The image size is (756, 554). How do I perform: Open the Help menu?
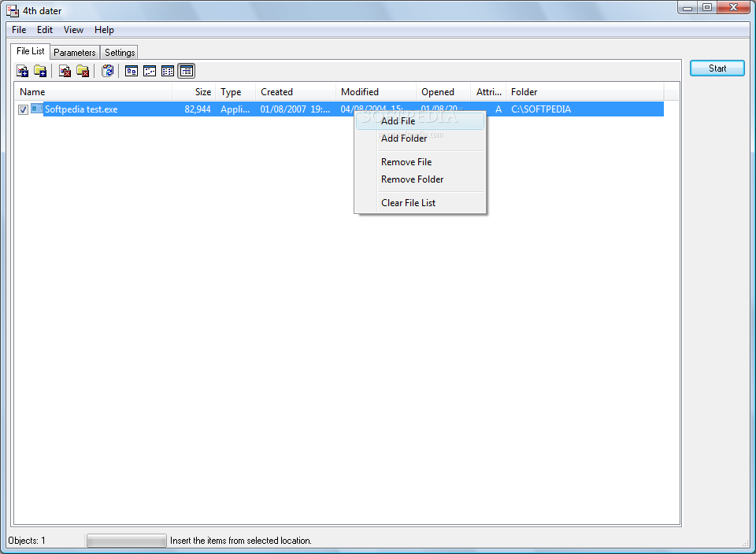104,30
